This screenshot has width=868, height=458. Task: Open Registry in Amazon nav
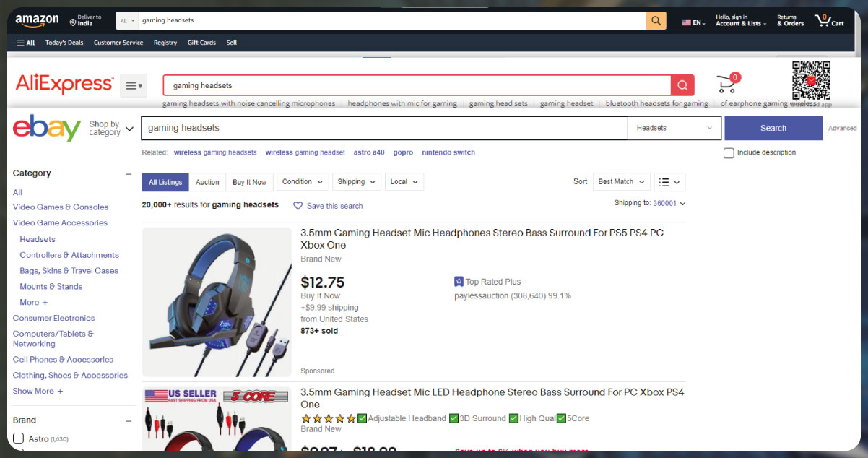[165, 43]
